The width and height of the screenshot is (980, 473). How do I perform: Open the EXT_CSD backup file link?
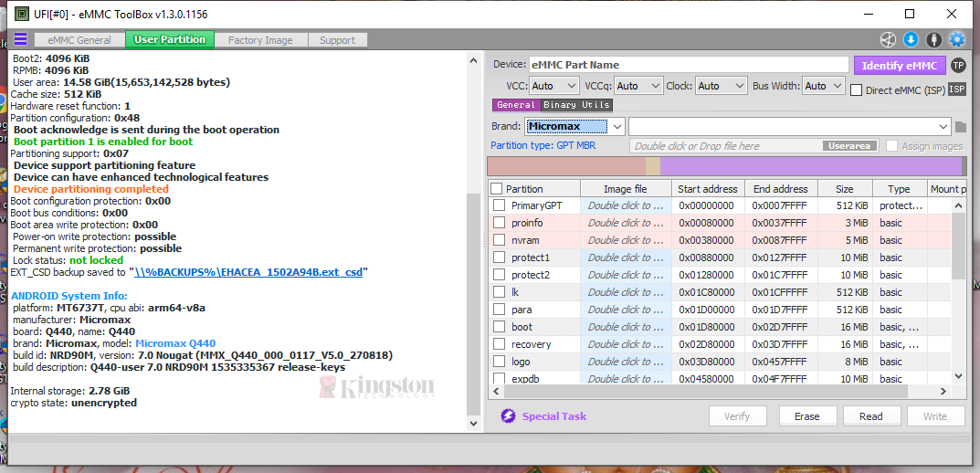coord(248,272)
